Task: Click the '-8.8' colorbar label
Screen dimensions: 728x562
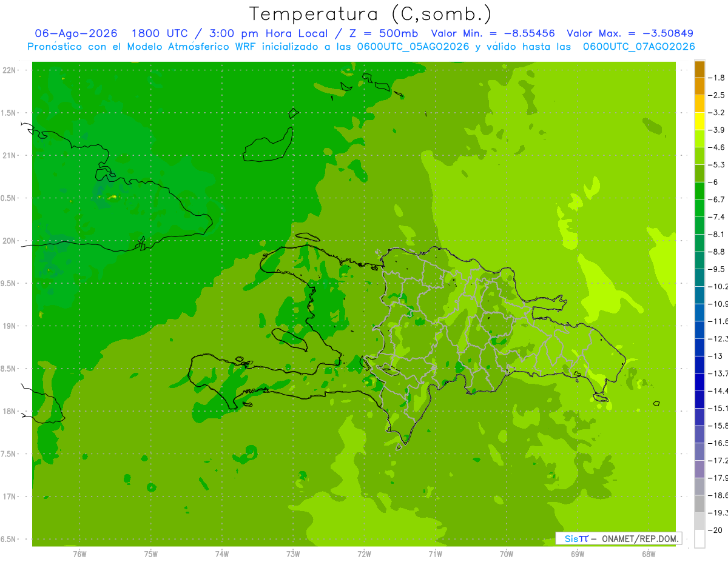Action: tap(717, 252)
